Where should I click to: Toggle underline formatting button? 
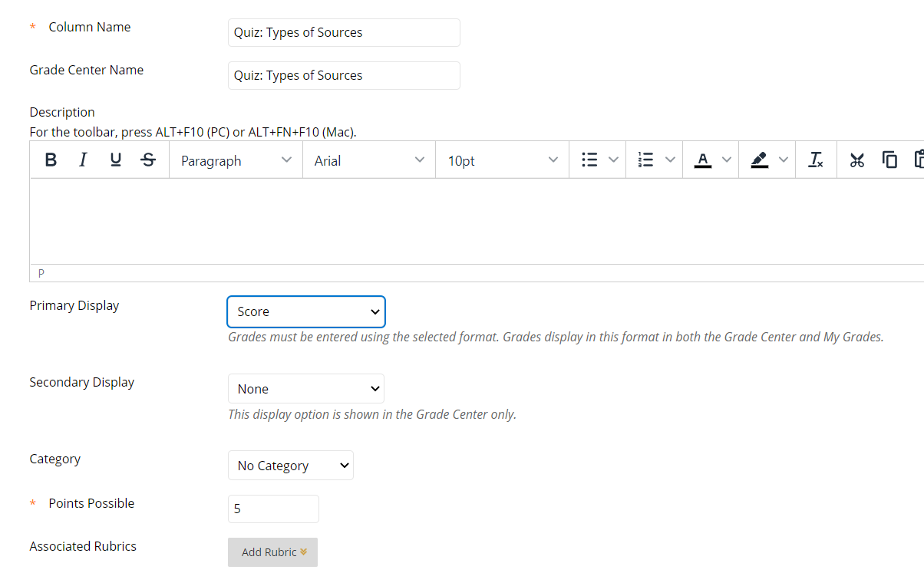coord(116,160)
